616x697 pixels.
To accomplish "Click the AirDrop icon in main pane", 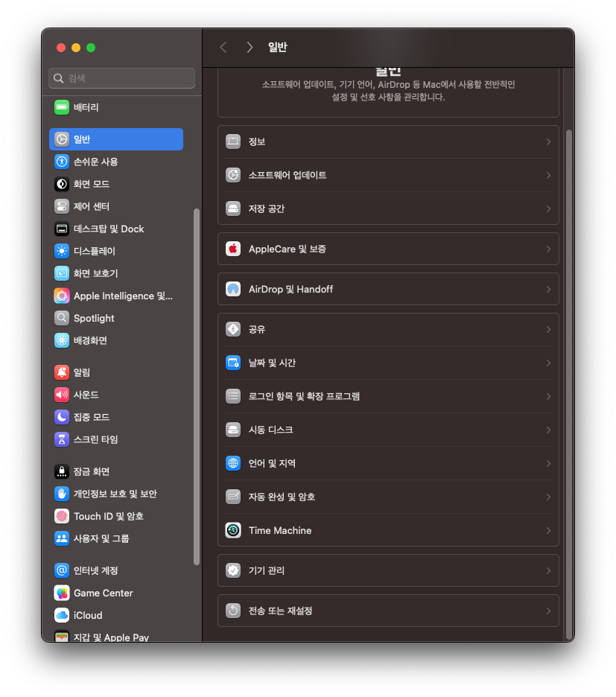I will click(233, 289).
